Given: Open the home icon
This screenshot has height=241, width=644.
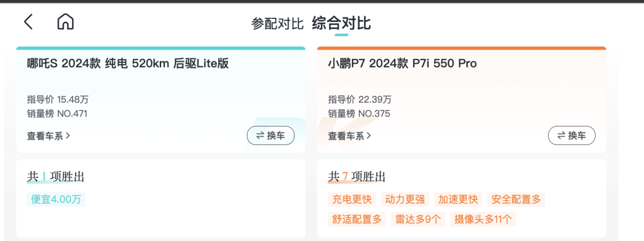Looking at the screenshot, I should point(66,21).
